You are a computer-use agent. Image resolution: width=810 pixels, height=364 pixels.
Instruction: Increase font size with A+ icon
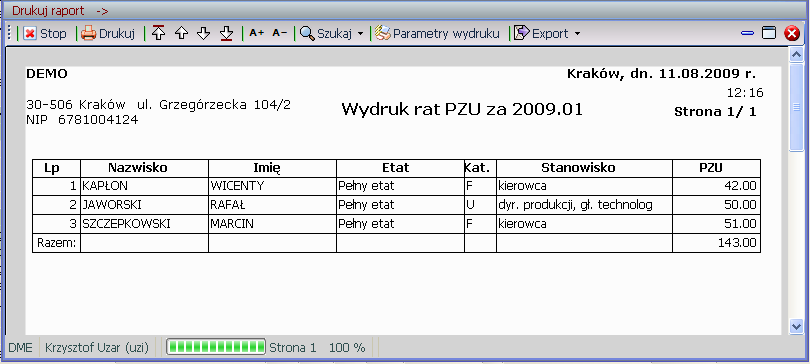coord(256,33)
